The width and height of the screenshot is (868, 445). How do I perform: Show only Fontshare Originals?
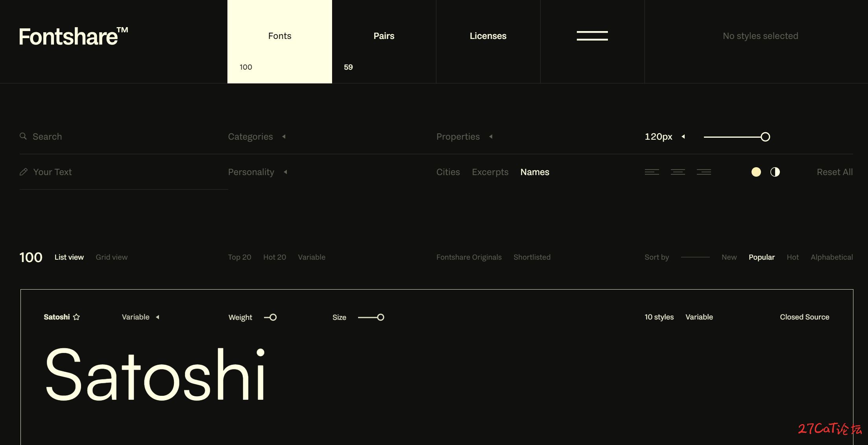469,257
